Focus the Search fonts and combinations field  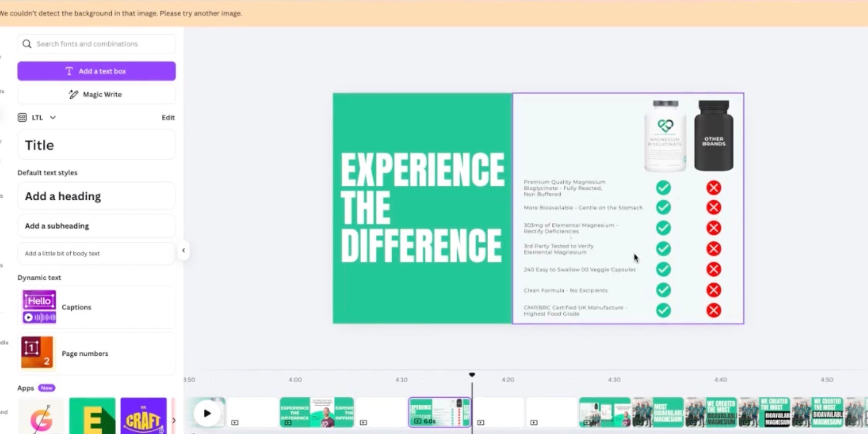click(97, 44)
